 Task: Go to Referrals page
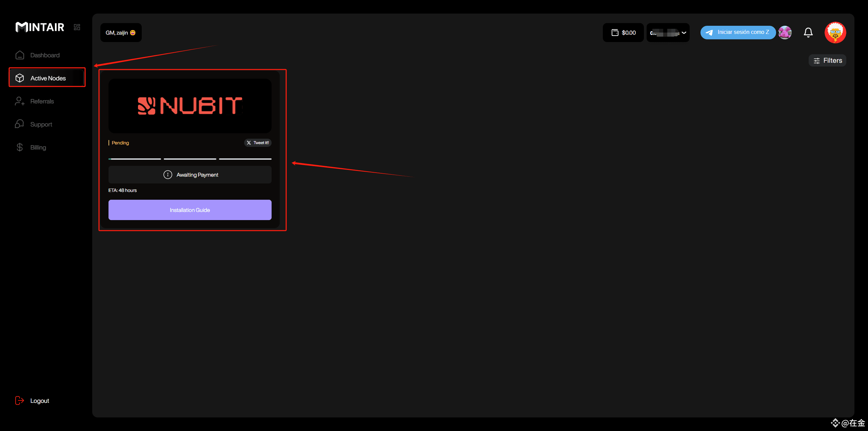point(42,101)
